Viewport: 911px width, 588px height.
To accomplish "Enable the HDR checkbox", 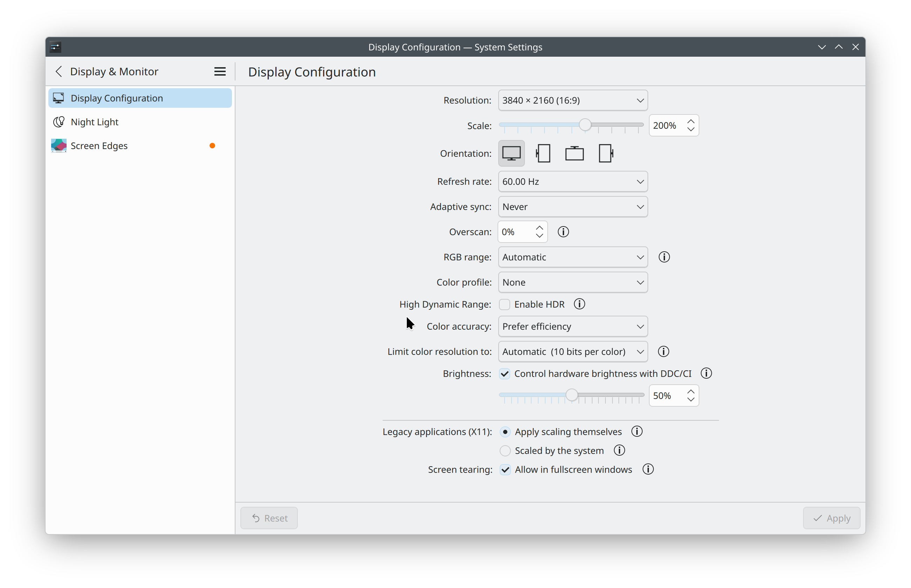I will tap(505, 304).
